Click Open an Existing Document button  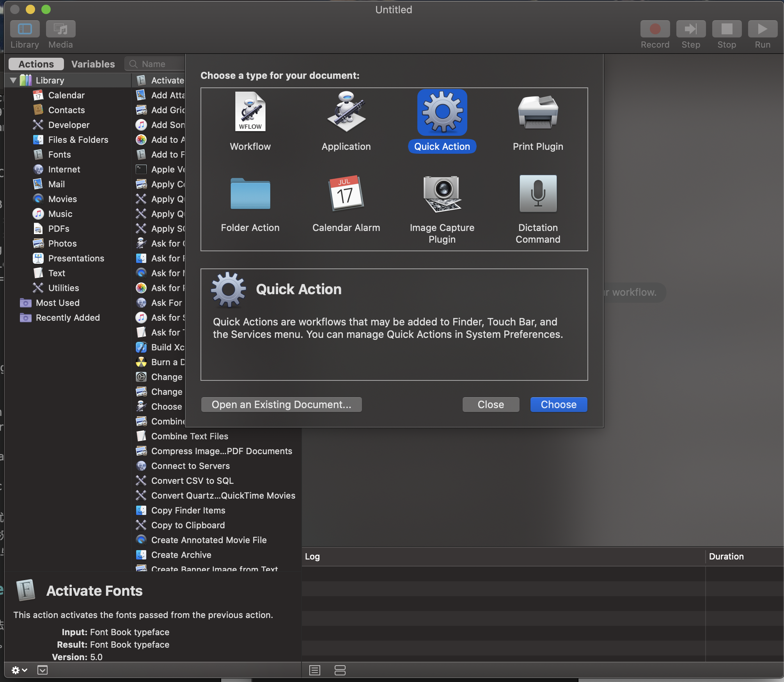click(x=281, y=405)
